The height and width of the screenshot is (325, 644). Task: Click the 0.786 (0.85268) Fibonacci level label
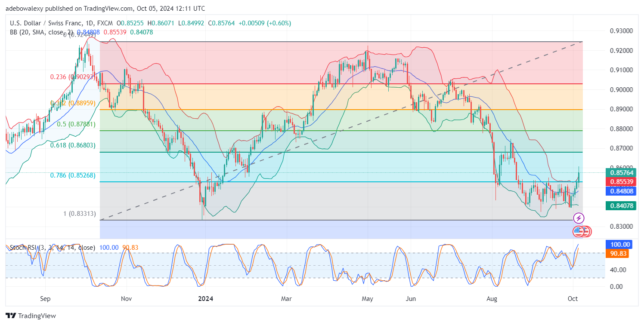point(72,175)
